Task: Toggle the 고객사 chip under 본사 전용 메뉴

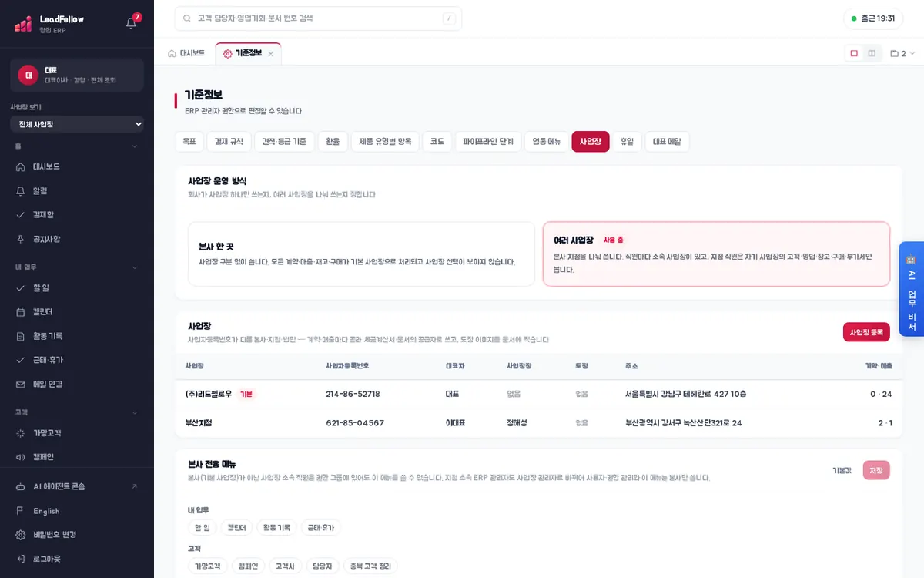Action: click(285, 566)
